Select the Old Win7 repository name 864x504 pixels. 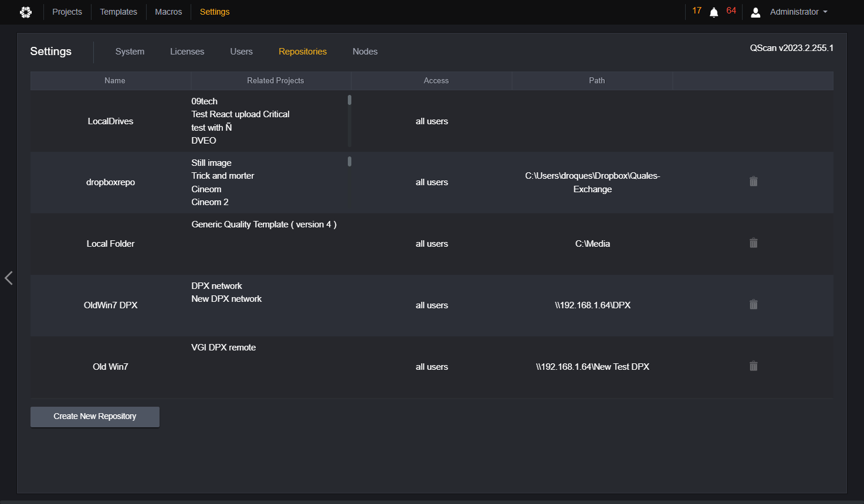pos(110,367)
